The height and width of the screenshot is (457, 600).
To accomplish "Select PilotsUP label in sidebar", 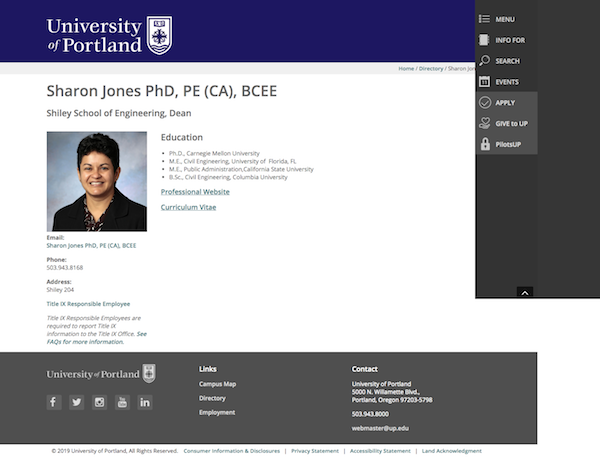I will 508,144.
